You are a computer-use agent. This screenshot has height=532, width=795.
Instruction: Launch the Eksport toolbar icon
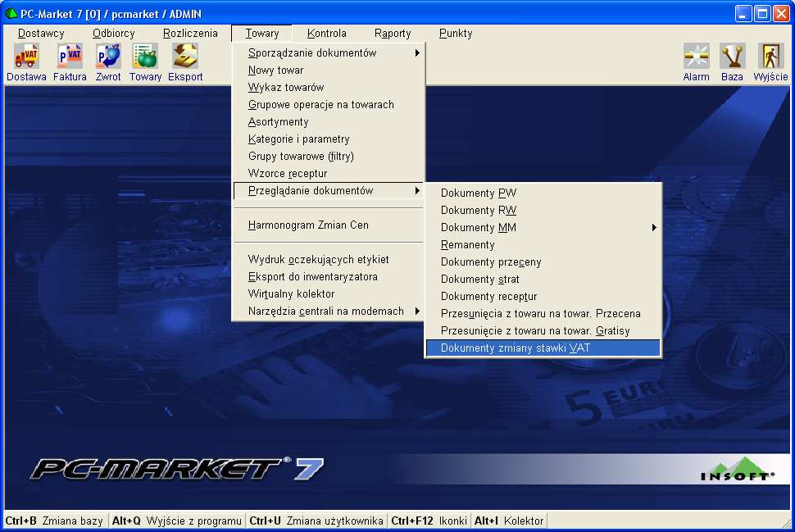(x=185, y=62)
